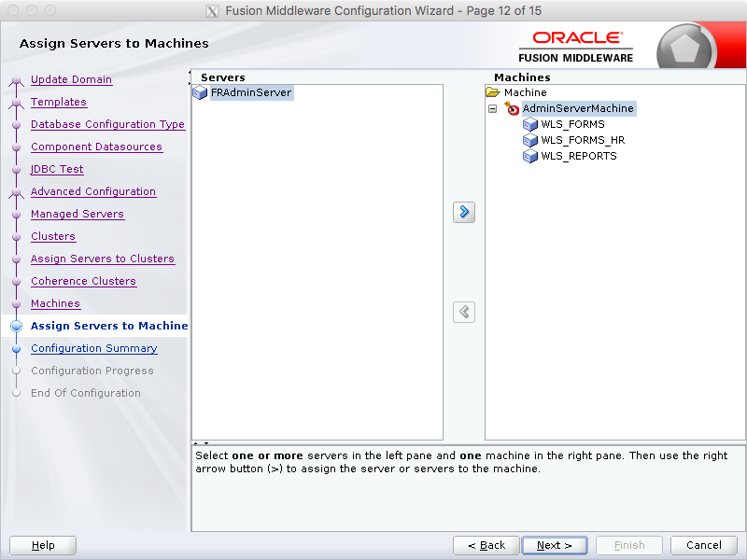Go to the Update Domain step
747x560 pixels.
pyautogui.click(x=72, y=79)
